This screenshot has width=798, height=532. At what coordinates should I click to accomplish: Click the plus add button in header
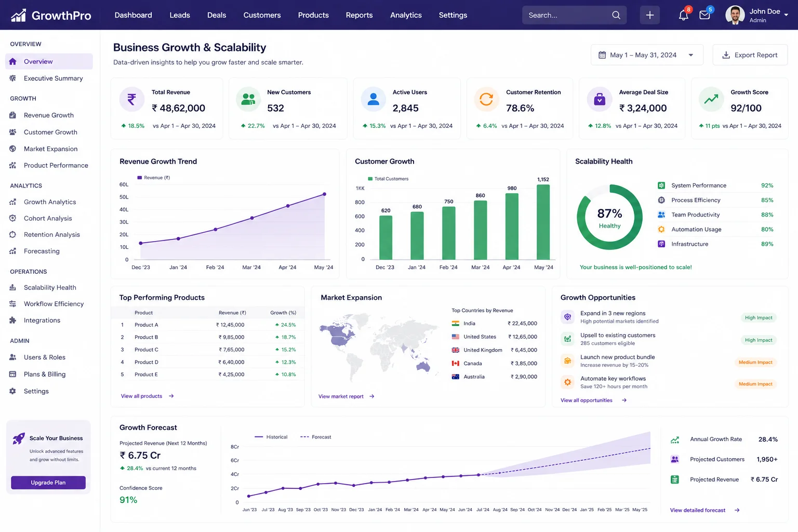click(x=650, y=15)
